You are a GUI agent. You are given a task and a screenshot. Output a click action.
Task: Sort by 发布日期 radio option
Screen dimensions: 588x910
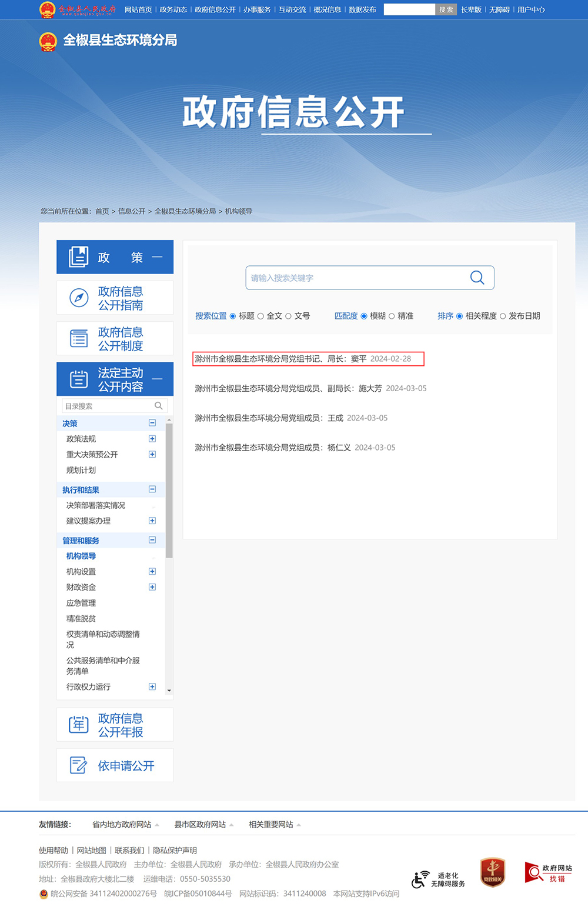(503, 316)
